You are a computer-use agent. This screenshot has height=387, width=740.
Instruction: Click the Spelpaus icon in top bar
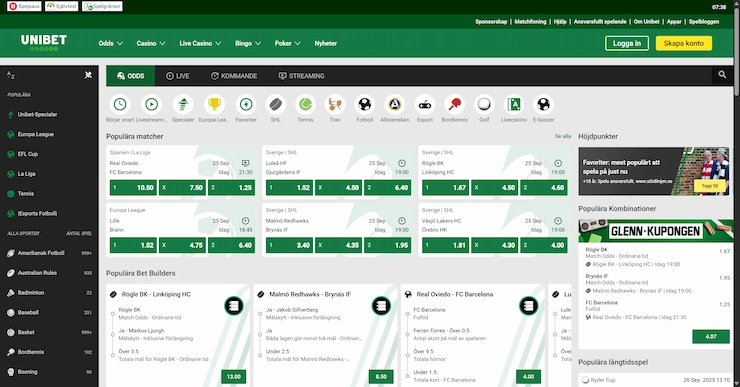(x=25, y=6)
